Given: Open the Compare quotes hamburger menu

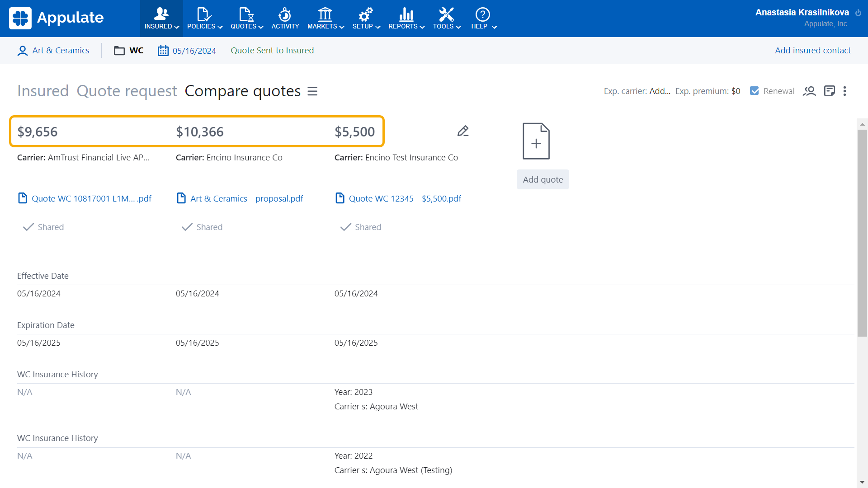Looking at the screenshot, I should point(312,91).
